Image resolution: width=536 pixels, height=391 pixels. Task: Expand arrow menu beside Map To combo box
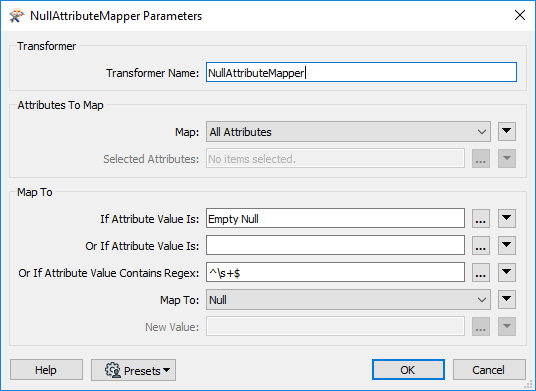tap(507, 300)
